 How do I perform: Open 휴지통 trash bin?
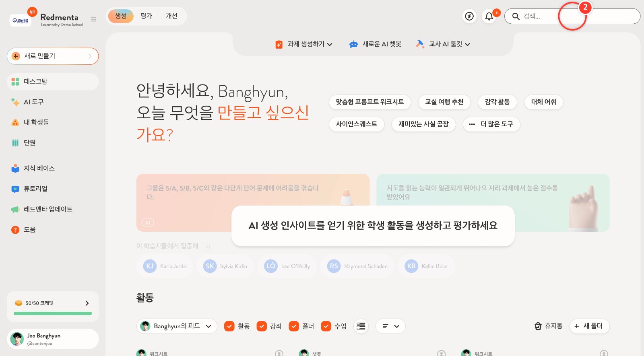[548, 326]
